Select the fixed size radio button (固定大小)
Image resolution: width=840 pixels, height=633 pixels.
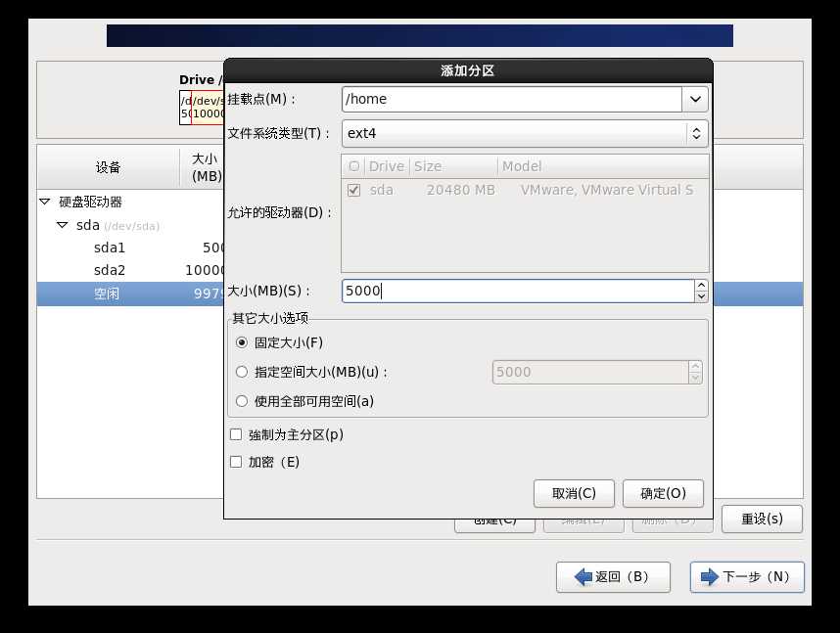pos(242,342)
